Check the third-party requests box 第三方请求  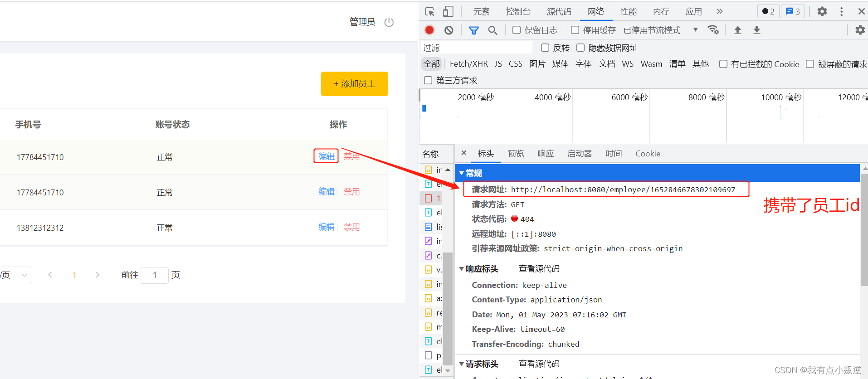tap(428, 80)
